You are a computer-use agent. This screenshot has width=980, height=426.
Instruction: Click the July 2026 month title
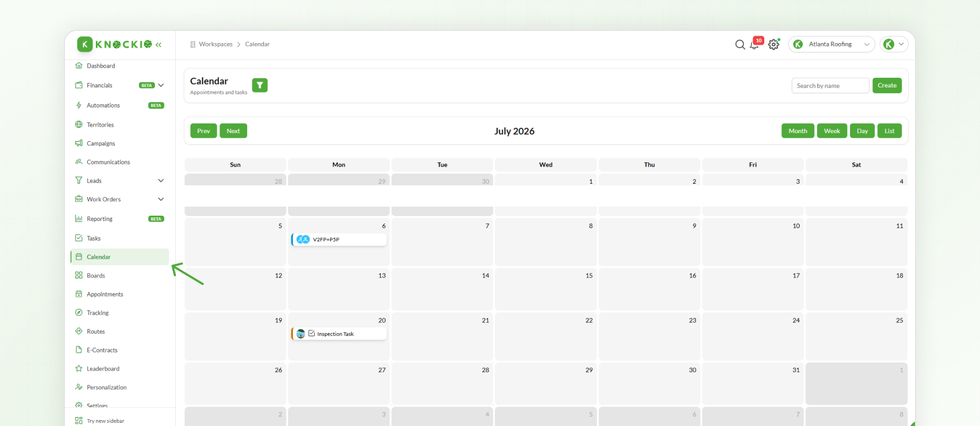[514, 131]
